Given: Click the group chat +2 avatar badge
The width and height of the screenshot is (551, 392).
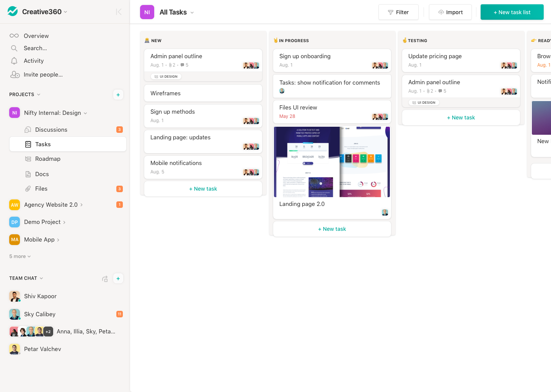Looking at the screenshot, I should [x=48, y=332].
